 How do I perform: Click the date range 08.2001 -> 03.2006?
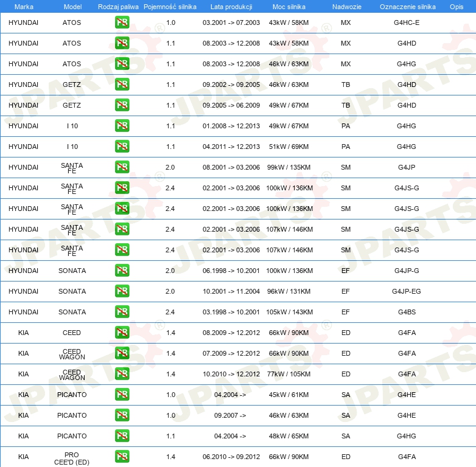tap(231, 167)
